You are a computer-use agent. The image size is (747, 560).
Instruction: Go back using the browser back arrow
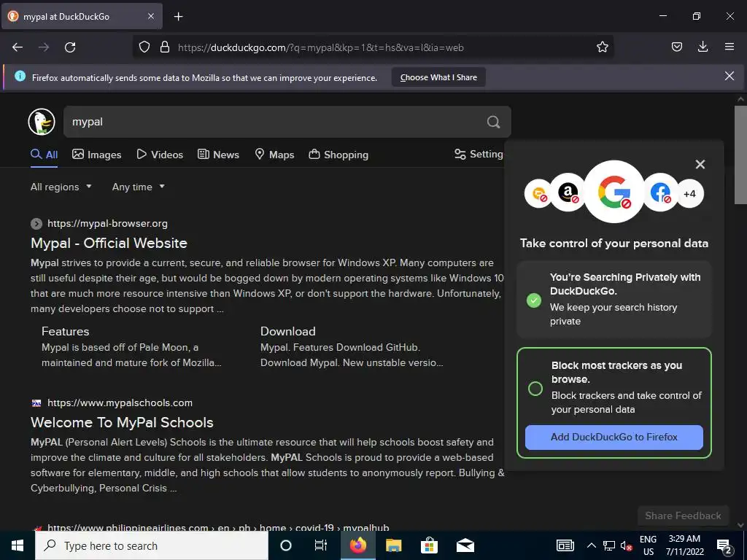point(18,47)
